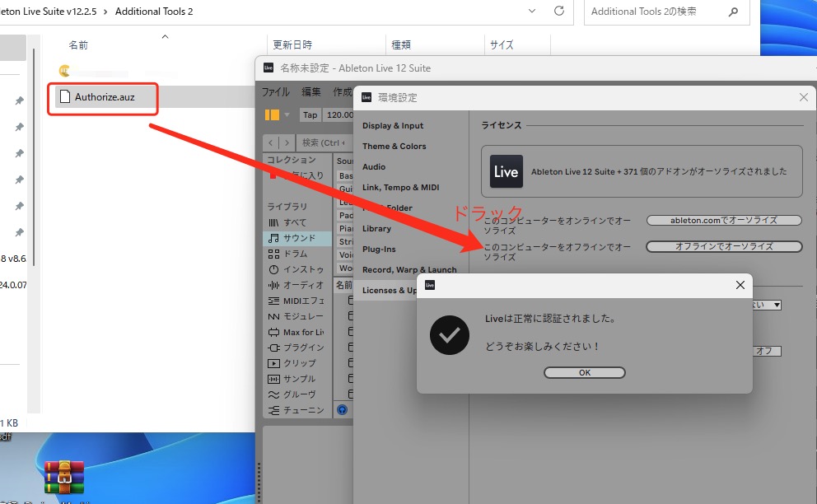Open the 編集 menu in Live

(x=311, y=92)
